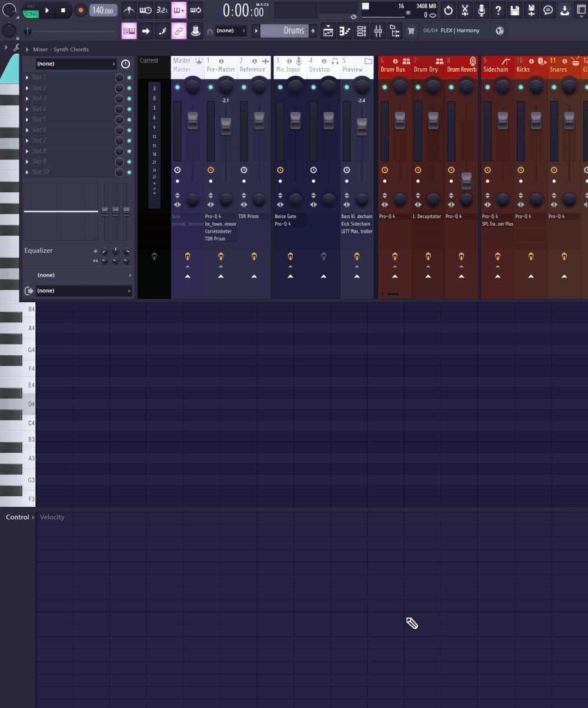Click the Piano roll toolbar icon
This screenshot has height=708, width=588.
[345, 31]
